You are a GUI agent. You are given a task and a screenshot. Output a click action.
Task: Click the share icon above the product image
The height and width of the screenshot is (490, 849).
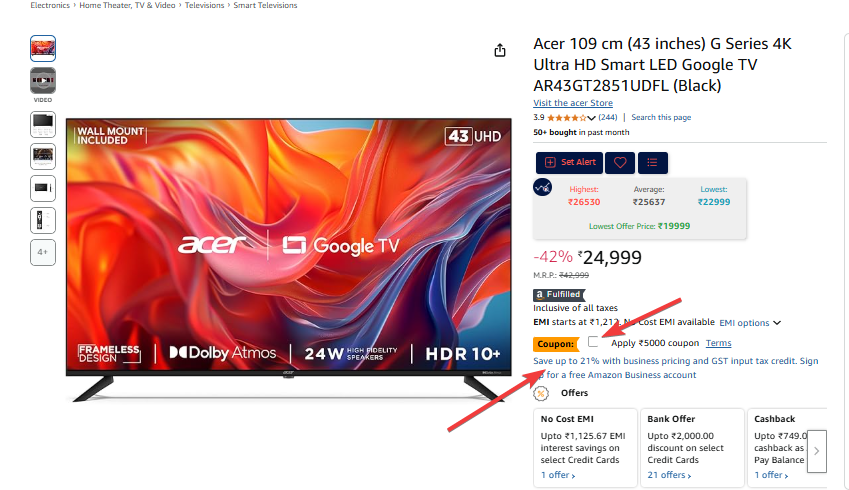[x=500, y=50]
